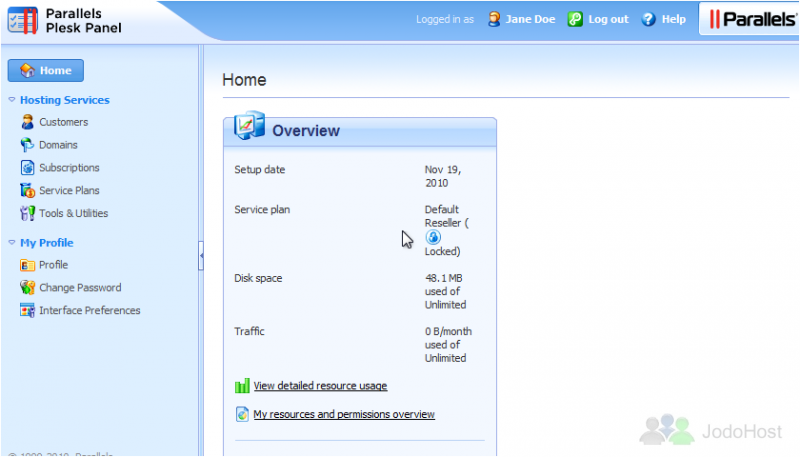The image size is (800, 457).
Task: Open Change Password page
Action: [x=80, y=288]
